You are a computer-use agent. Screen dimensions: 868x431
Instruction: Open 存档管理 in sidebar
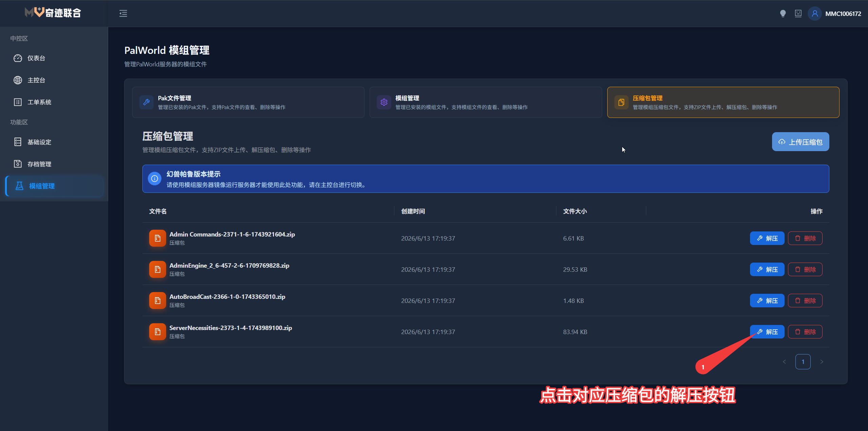54,164
